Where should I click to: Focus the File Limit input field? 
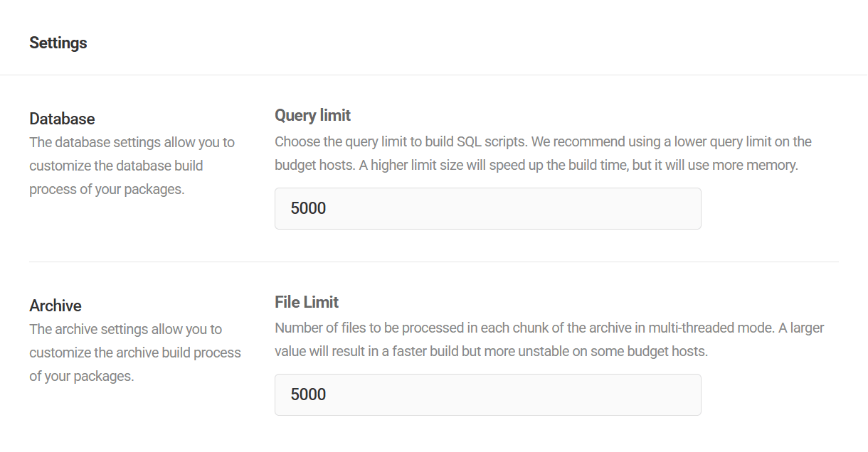point(487,394)
